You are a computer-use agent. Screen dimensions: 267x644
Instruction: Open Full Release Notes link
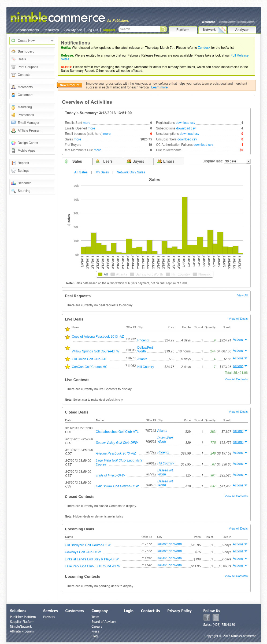239,55
